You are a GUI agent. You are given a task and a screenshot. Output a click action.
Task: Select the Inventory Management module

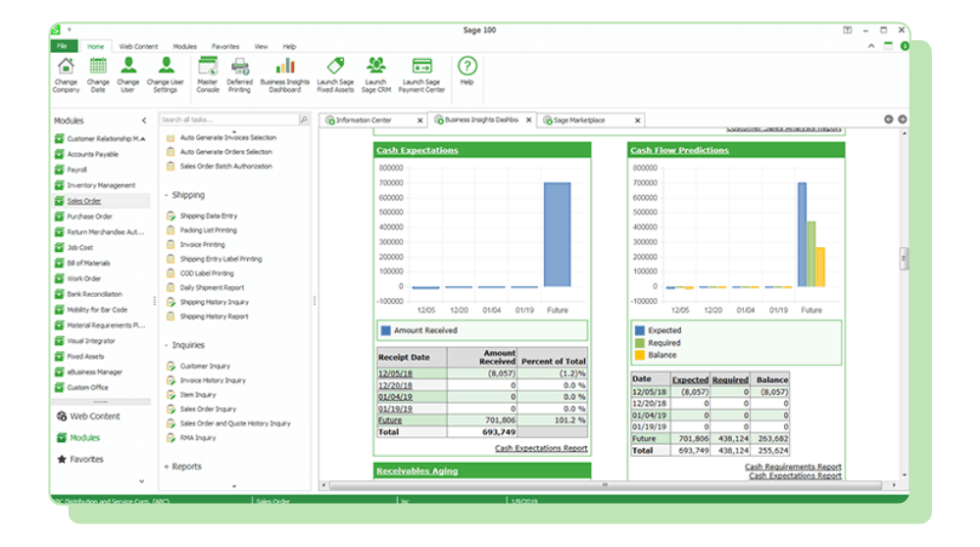tap(101, 185)
